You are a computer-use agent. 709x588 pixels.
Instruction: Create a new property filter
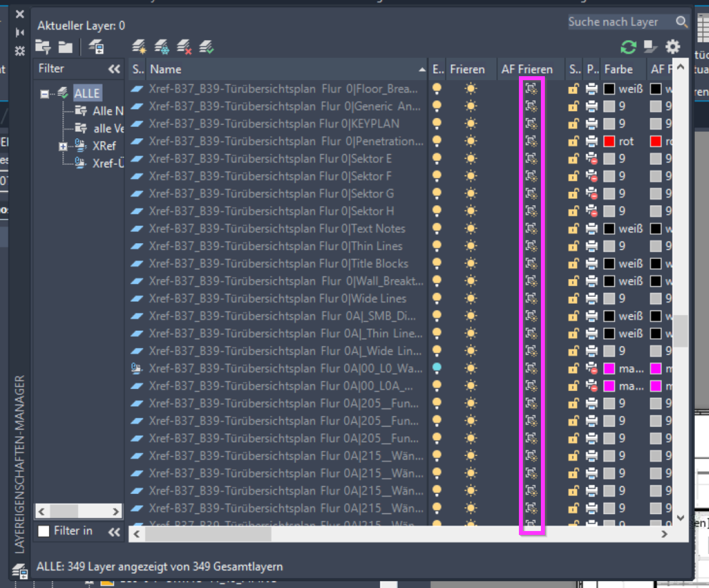(x=43, y=47)
